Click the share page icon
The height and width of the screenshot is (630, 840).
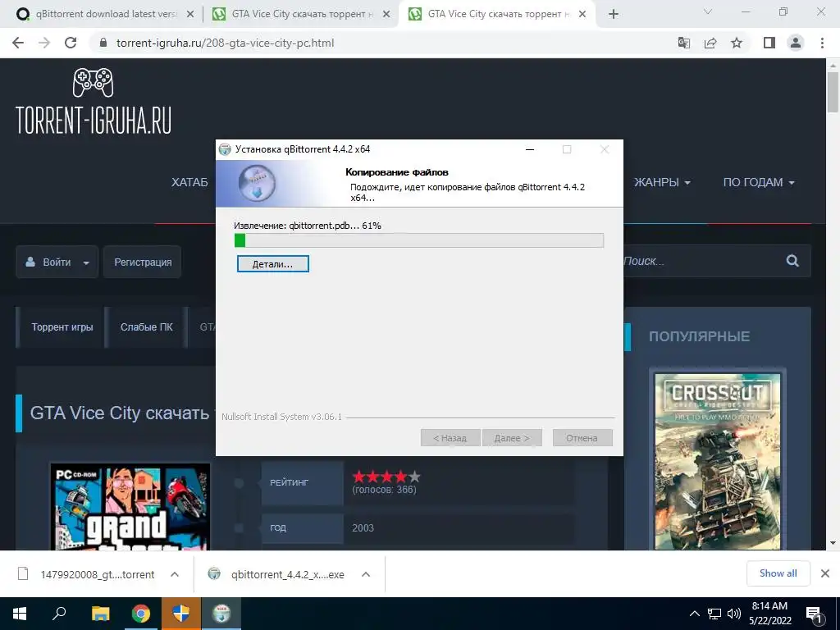pos(710,43)
